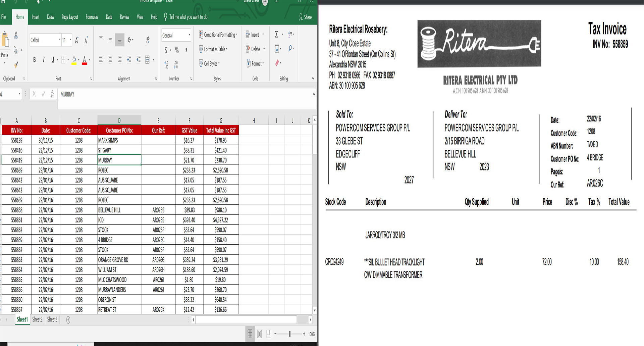Click the Fill down-arrow icon

point(277,49)
